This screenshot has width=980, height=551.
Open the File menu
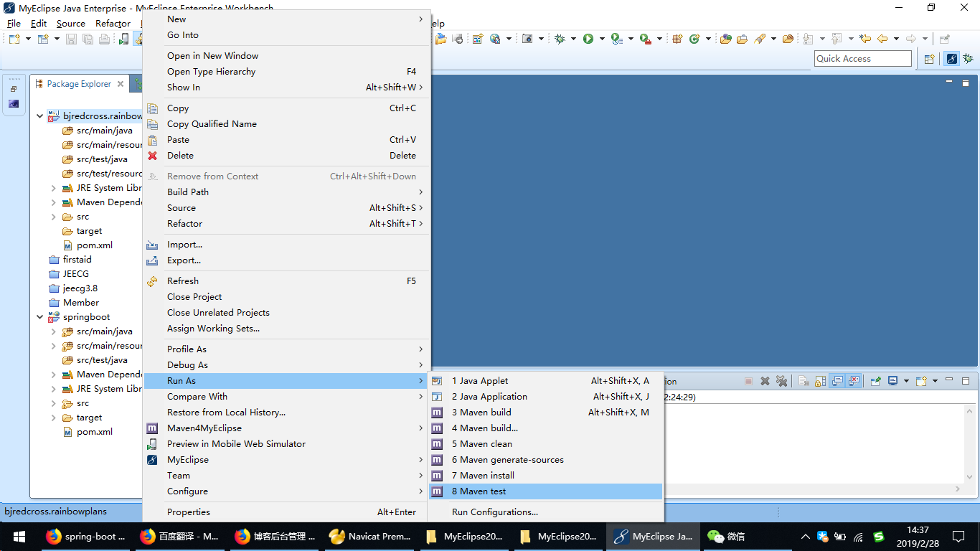point(14,24)
